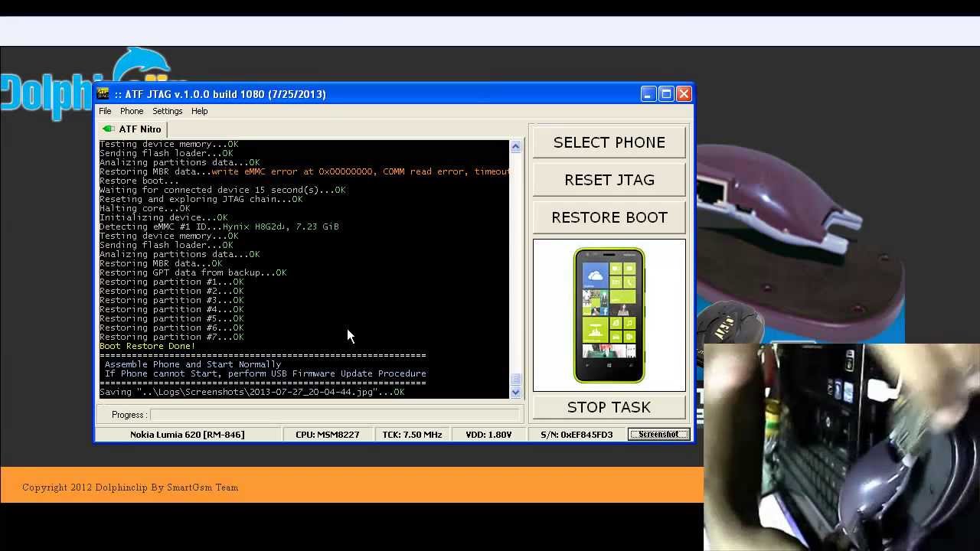Click the "Restoring partition #7...OK" log line
980x551 pixels.
tap(171, 337)
